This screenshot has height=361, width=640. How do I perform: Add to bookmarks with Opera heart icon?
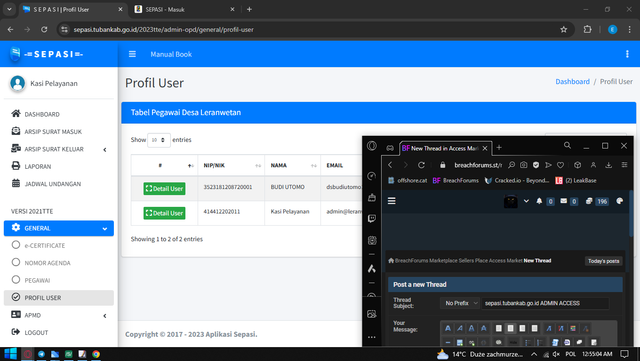560,165
